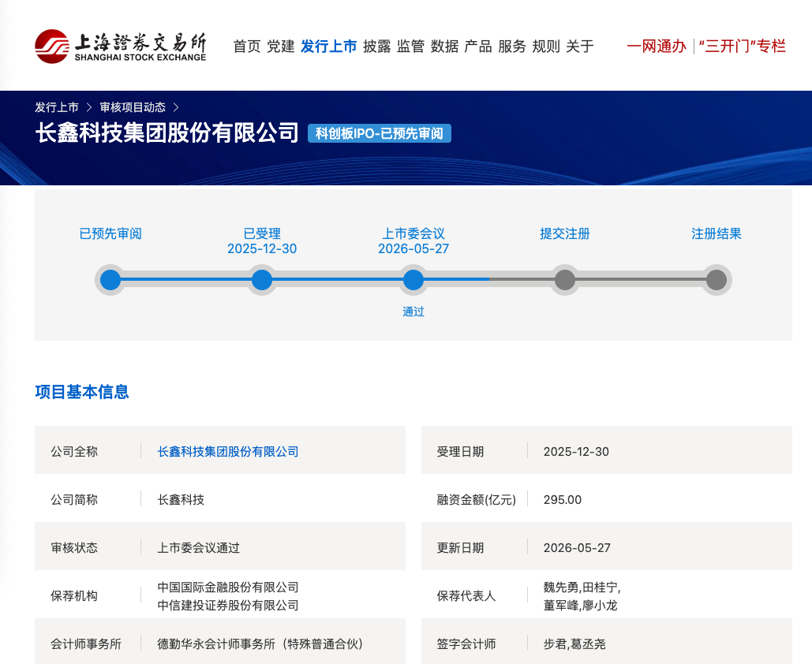Click the 已受理 2025-12-30 stage label

click(262, 241)
